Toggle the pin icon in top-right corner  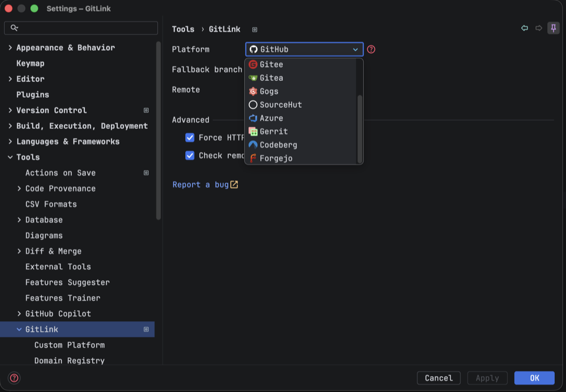554,28
